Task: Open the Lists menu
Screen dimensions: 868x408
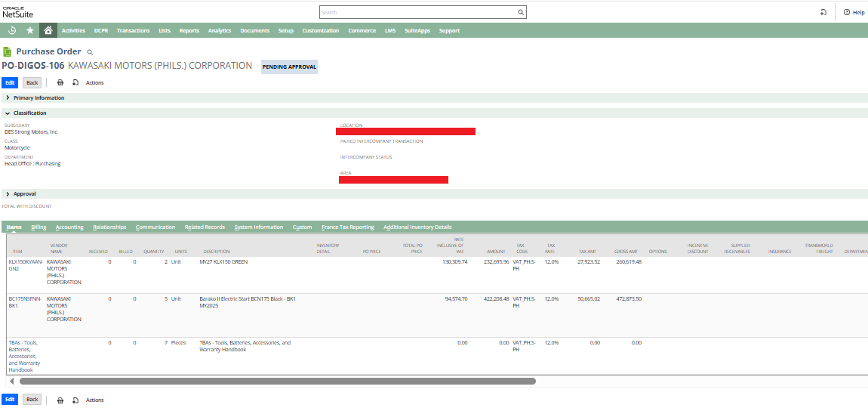Action: pyautogui.click(x=165, y=30)
